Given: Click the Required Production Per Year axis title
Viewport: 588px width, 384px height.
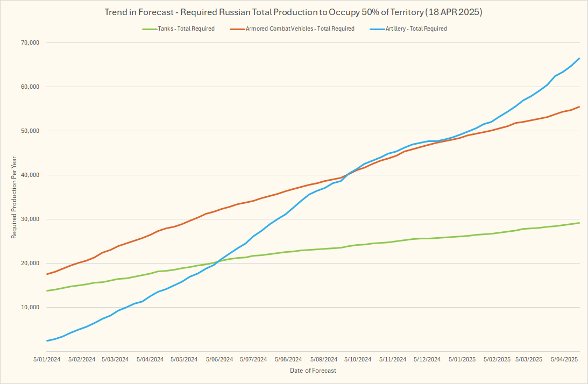Looking at the screenshot, I should [x=15, y=197].
